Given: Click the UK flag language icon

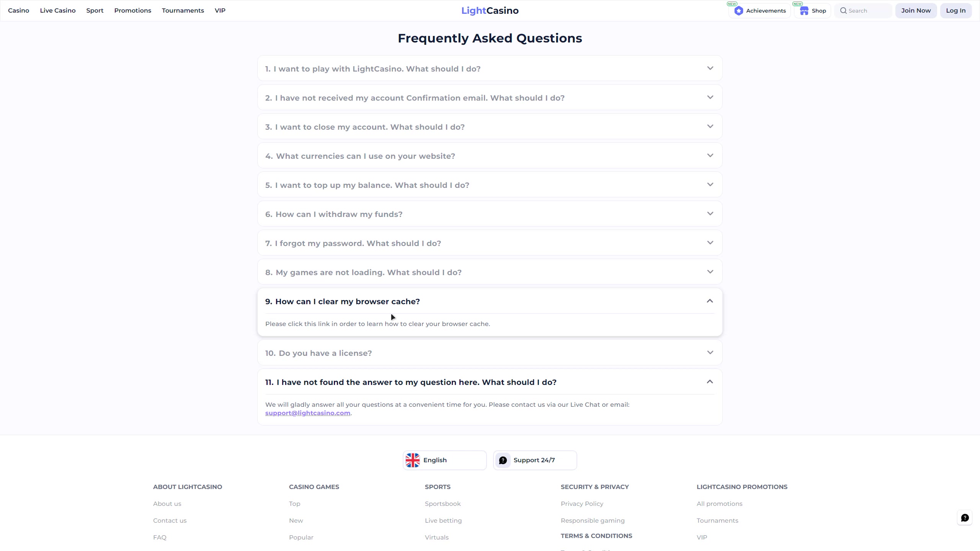Looking at the screenshot, I should (412, 460).
